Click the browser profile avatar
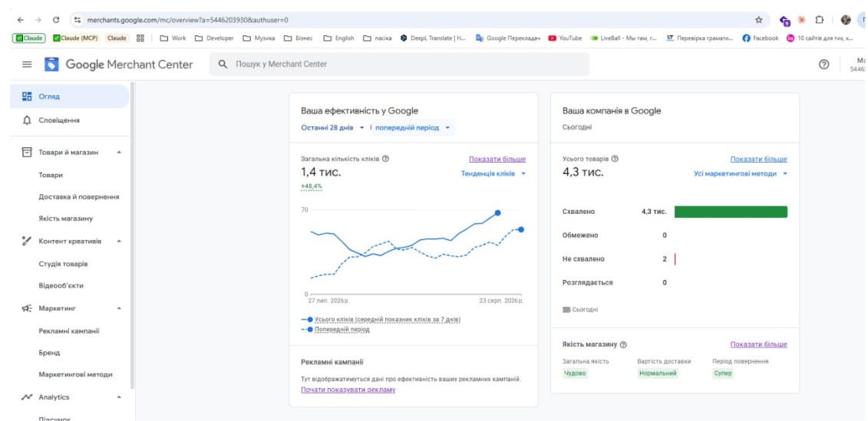Screen dimensions: 868x421 pos(845,20)
